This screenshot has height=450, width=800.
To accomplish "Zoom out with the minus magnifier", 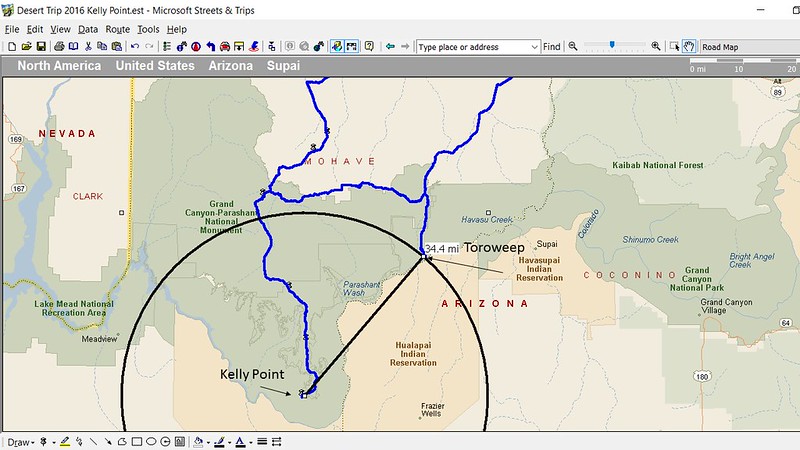I will [573, 46].
